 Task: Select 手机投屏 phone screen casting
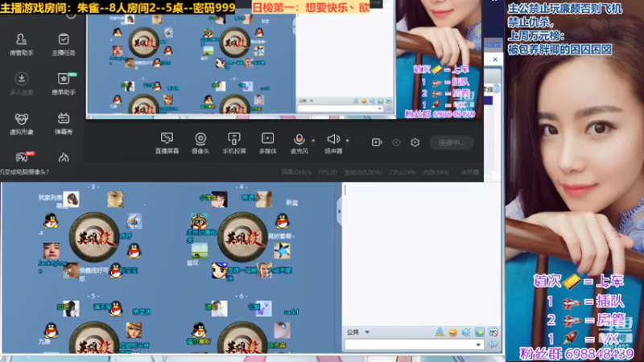pyautogui.click(x=234, y=143)
